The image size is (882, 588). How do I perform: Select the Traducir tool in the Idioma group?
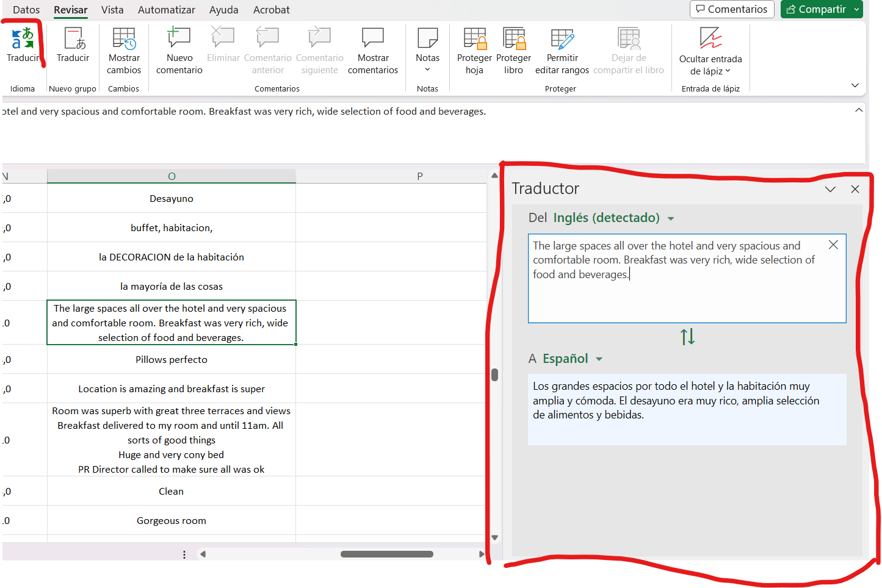pyautogui.click(x=23, y=49)
